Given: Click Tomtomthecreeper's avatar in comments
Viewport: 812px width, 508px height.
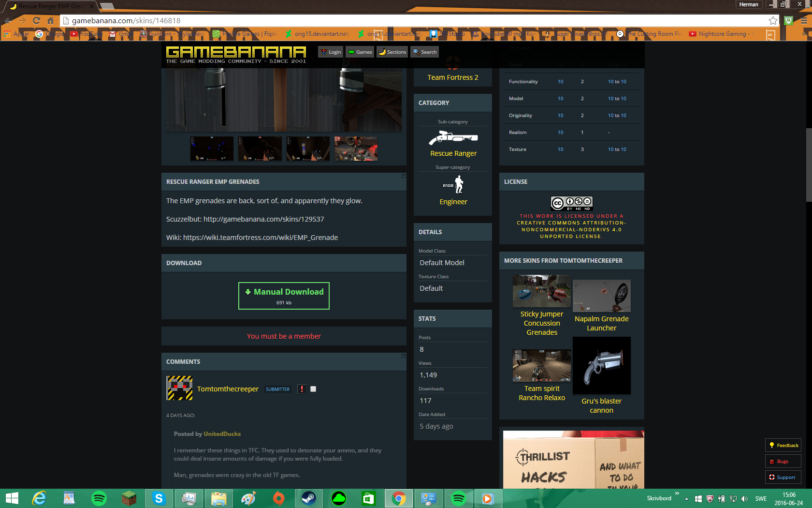Looking at the screenshot, I should [179, 388].
